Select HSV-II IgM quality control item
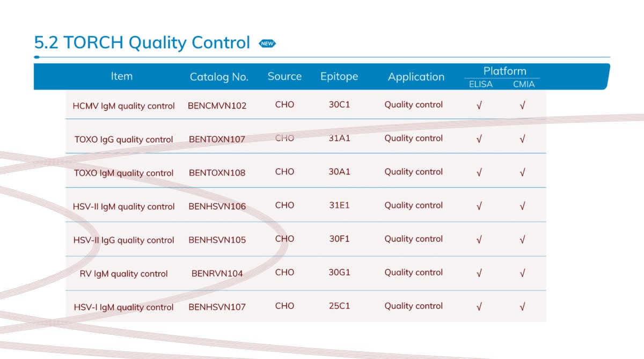This screenshot has height=359, width=644. coord(123,207)
